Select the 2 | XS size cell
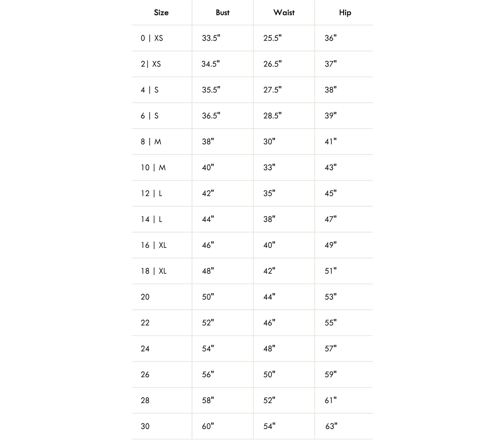Screen dimensions: 504x448 coord(151,64)
